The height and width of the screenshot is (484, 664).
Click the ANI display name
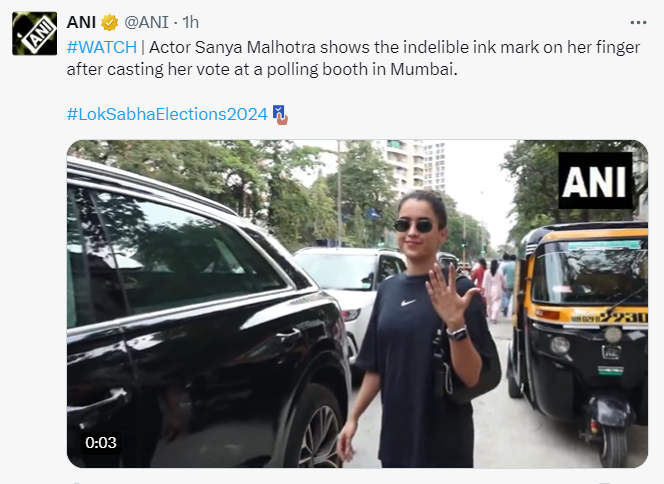tap(81, 22)
